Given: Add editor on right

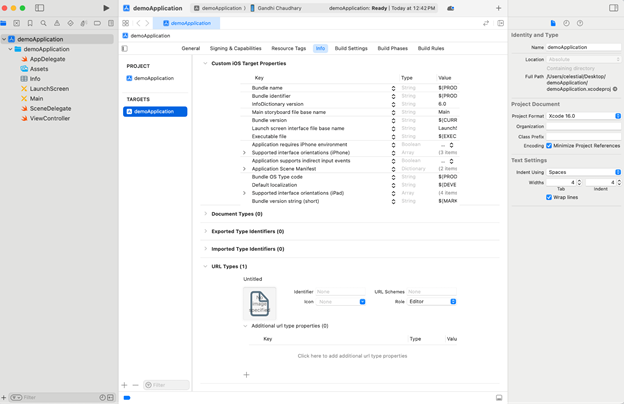Looking at the screenshot, I should point(501,23).
